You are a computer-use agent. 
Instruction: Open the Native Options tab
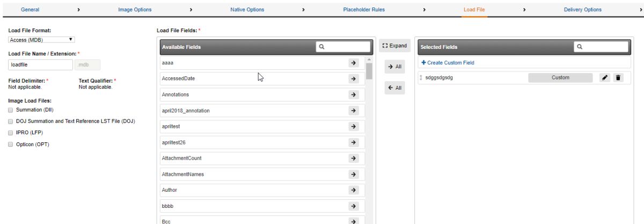pos(247,10)
